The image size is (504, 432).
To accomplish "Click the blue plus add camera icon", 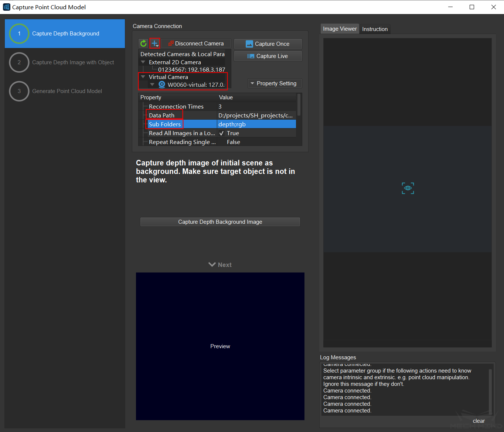I will click(155, 44).
